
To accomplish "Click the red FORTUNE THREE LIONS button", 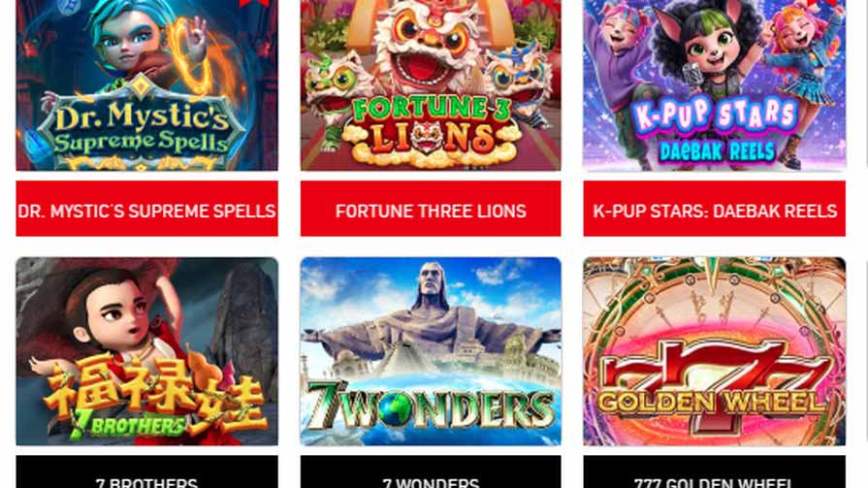I will [x=431, y=209].
